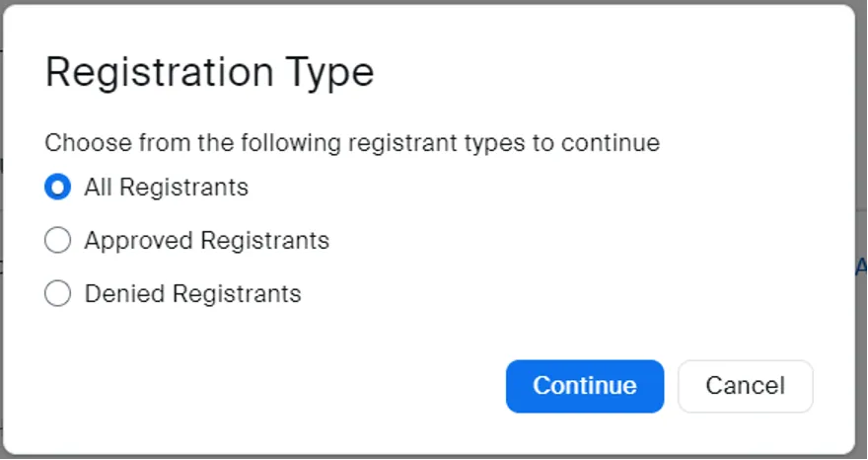868x460 pixels.
Task: Click the Registration Type dialog title
Action: click(209, 74)
